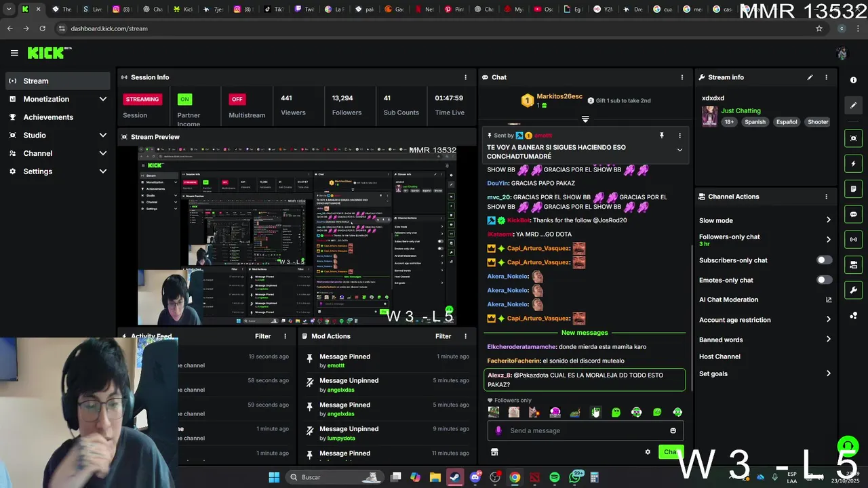Click the browser address bar
Screen dimensions: 868x488
(434, 28)
